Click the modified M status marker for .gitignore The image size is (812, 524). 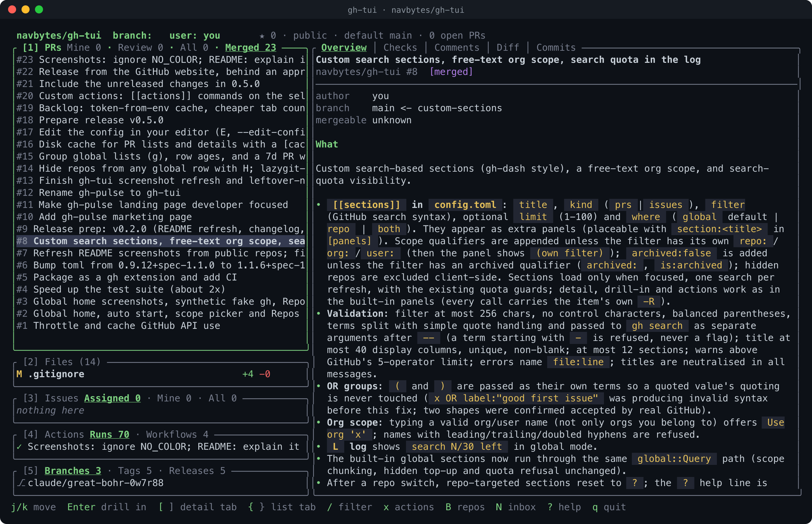(x=19, y=374)
